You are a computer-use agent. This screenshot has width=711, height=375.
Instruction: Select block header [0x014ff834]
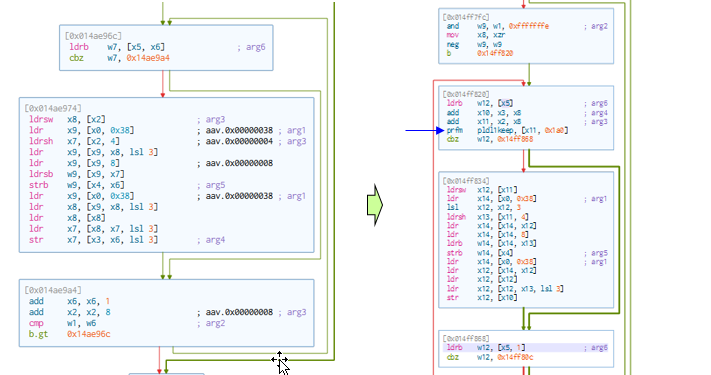tap(466, 181)
